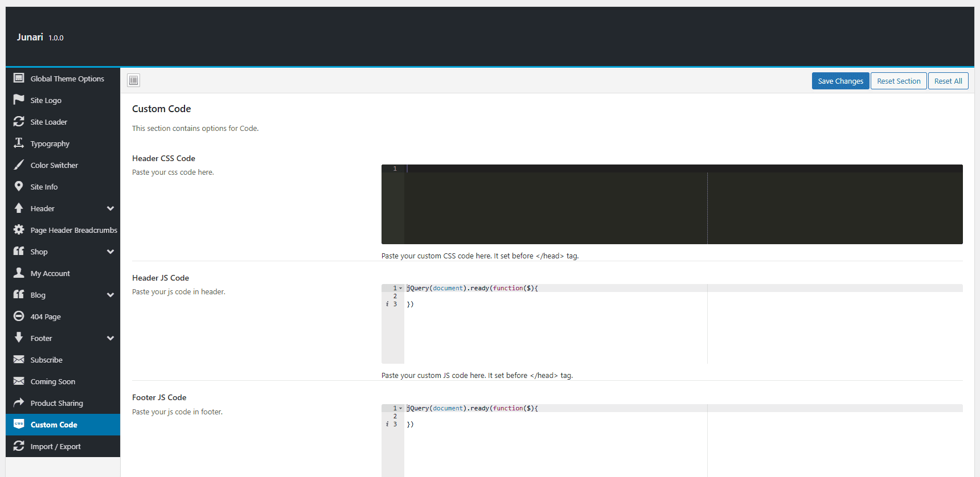Image resolution: width=980 pixels, height=477 pixels.
Task: Click the Subscribe envelope icon
Action: (x=19, y=359)
